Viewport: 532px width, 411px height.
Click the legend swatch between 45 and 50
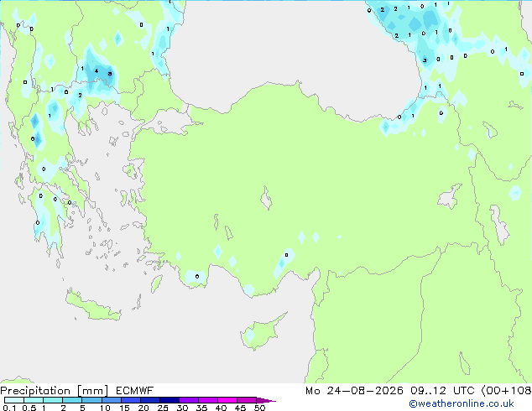(x=247, y=400)
